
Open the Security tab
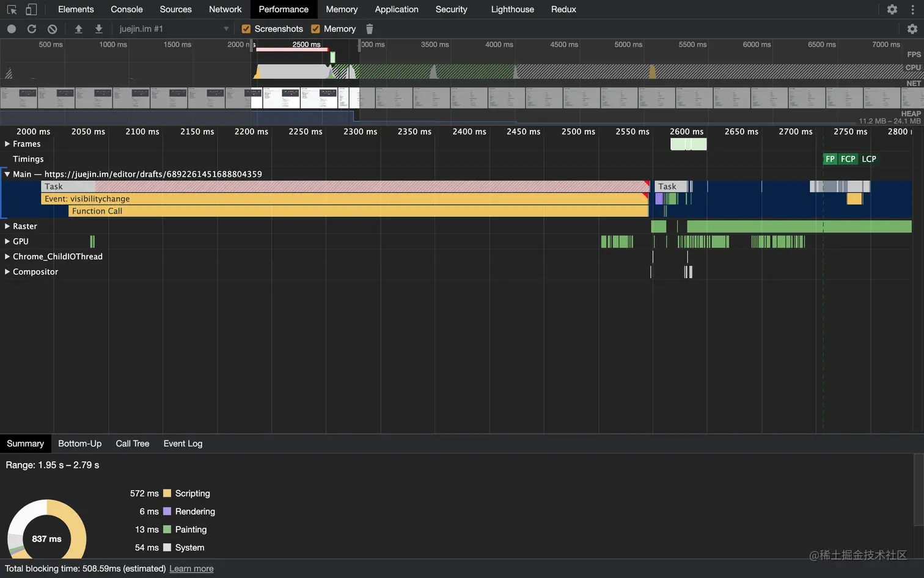point(451,9)
